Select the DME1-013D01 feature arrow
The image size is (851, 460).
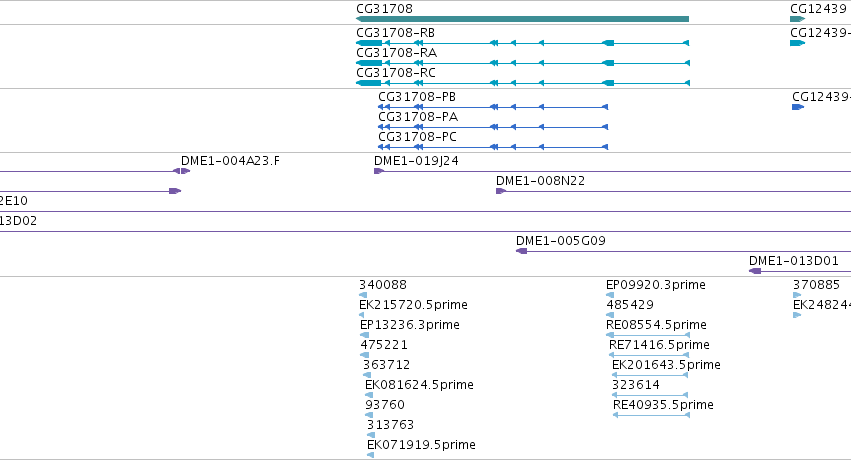coord(755,271)
